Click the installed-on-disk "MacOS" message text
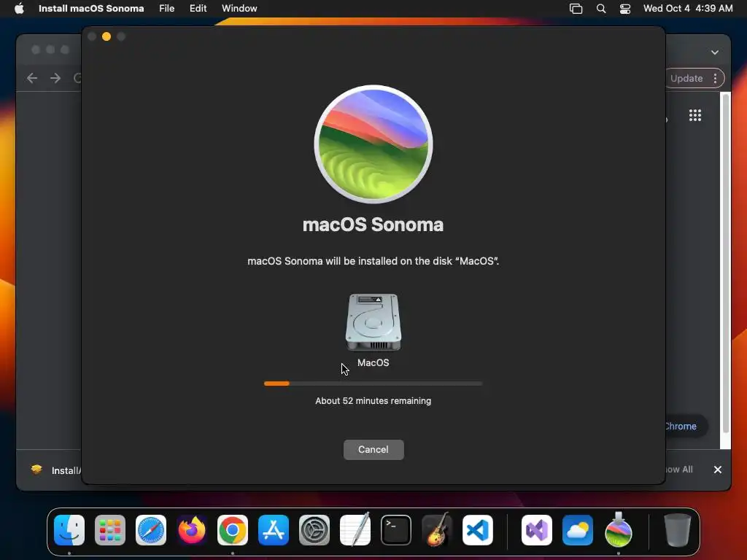 tap(373, 261)
